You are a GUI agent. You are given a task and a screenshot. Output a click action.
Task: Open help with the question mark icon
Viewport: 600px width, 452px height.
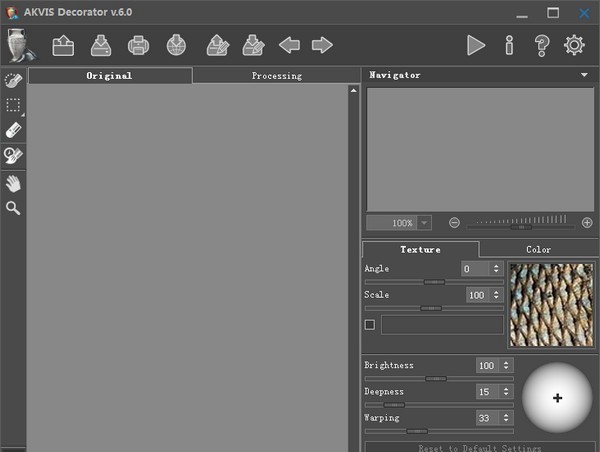pos(542,46)
